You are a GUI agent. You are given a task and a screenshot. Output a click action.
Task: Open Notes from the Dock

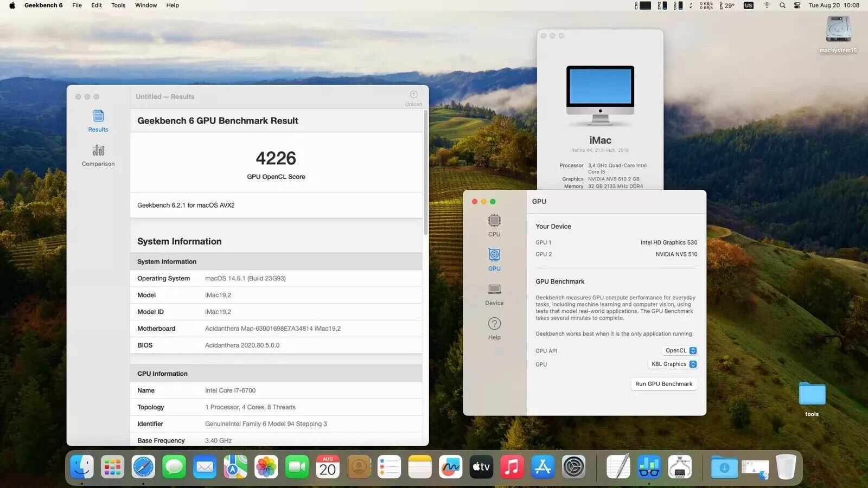(x=420, y=467)
